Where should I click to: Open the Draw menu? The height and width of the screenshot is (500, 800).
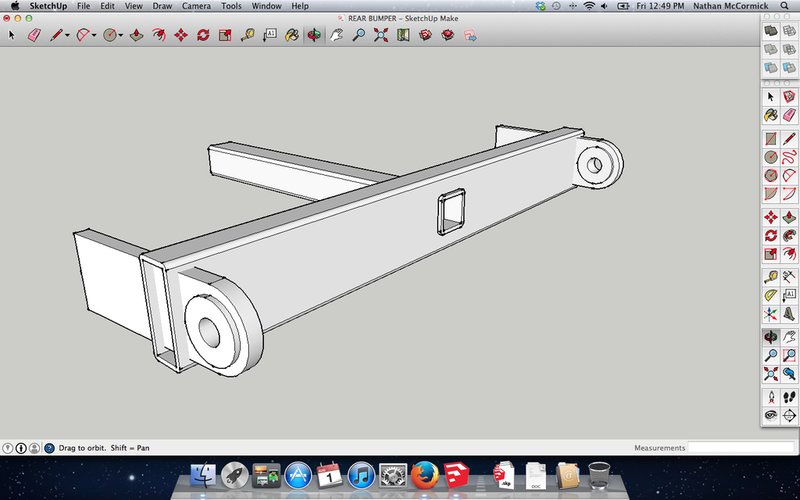[x=162, y=6]
